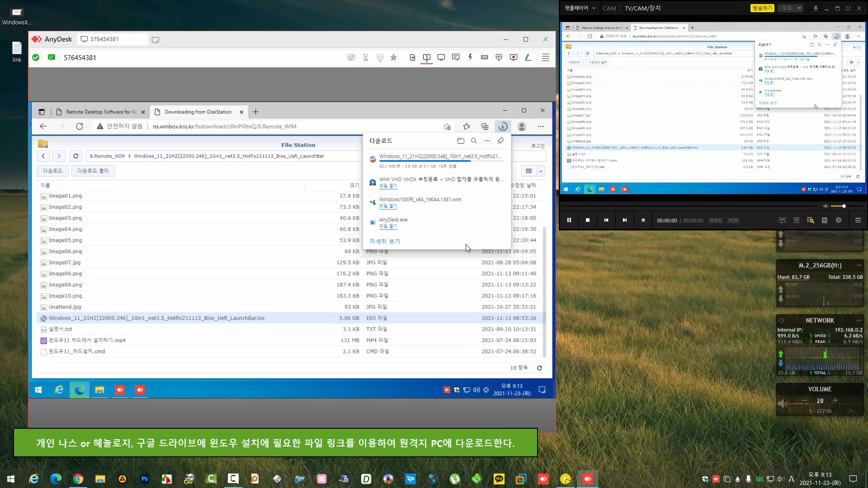Open AnyDesk keyboard settings icon

tap(485, 57)
